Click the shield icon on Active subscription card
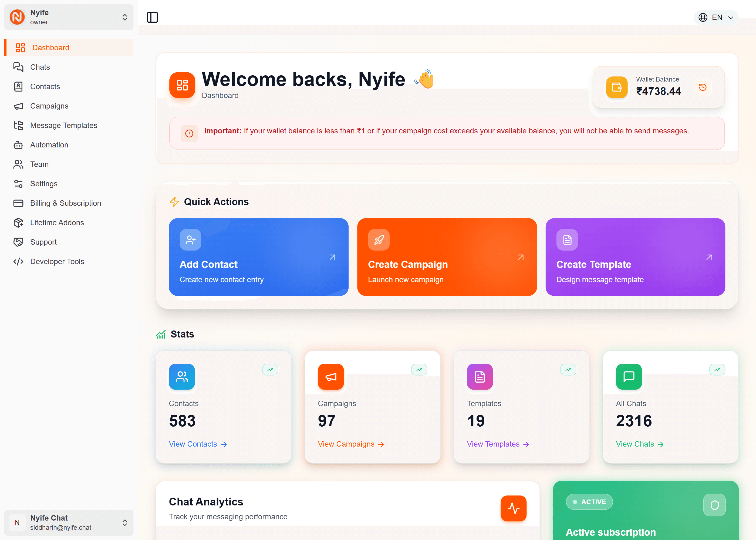Viewport: 756px width, 540px height. (x=714, y=505)
